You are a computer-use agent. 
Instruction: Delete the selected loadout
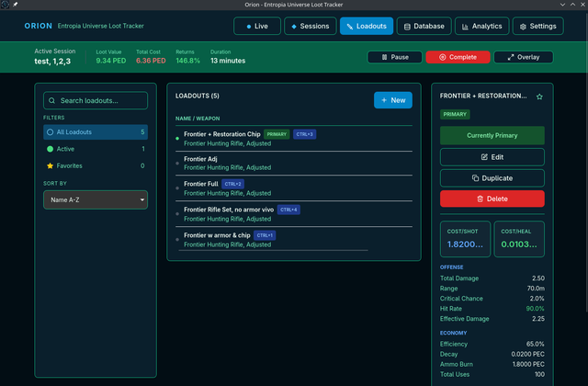[492, 199]
